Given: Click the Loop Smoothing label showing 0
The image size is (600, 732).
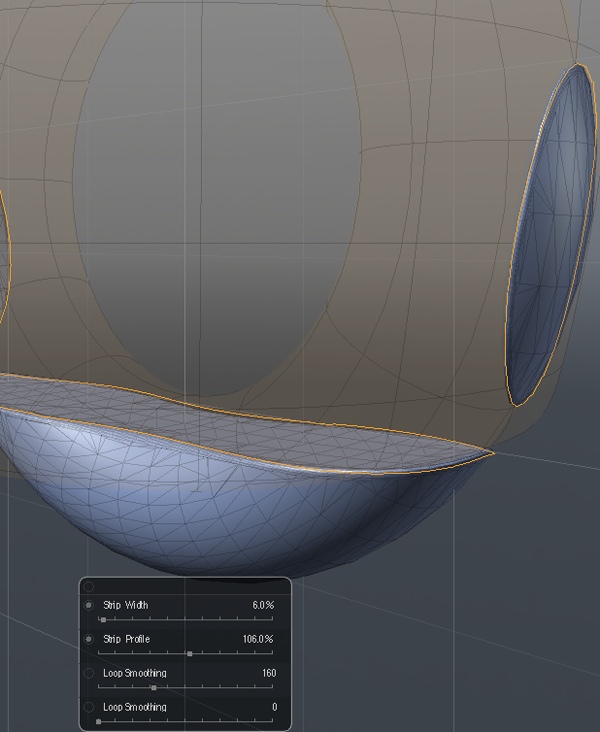Looking at the screenshot, I should click(134, 707).
